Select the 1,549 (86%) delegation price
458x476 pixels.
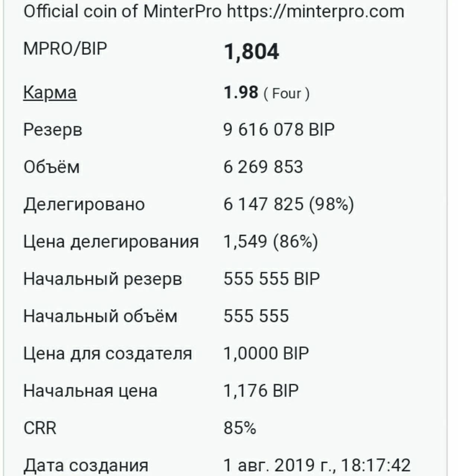pos(271,242)
